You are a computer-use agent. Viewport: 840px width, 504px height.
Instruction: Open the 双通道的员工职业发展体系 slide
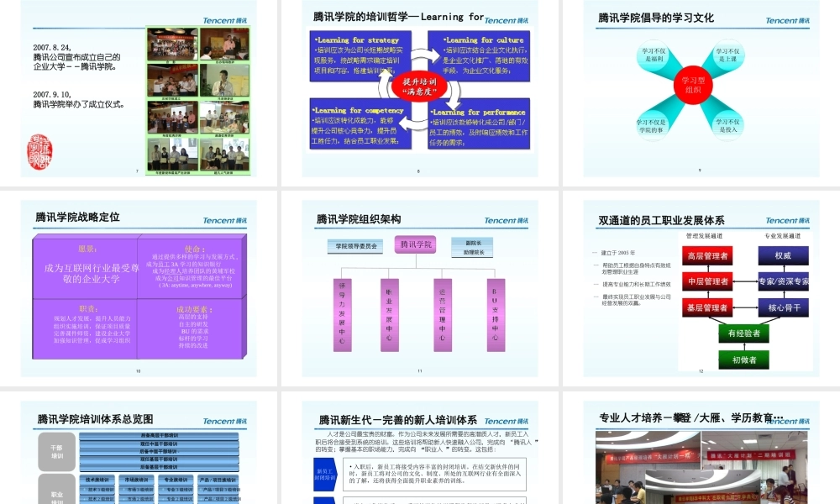point(701,288)
